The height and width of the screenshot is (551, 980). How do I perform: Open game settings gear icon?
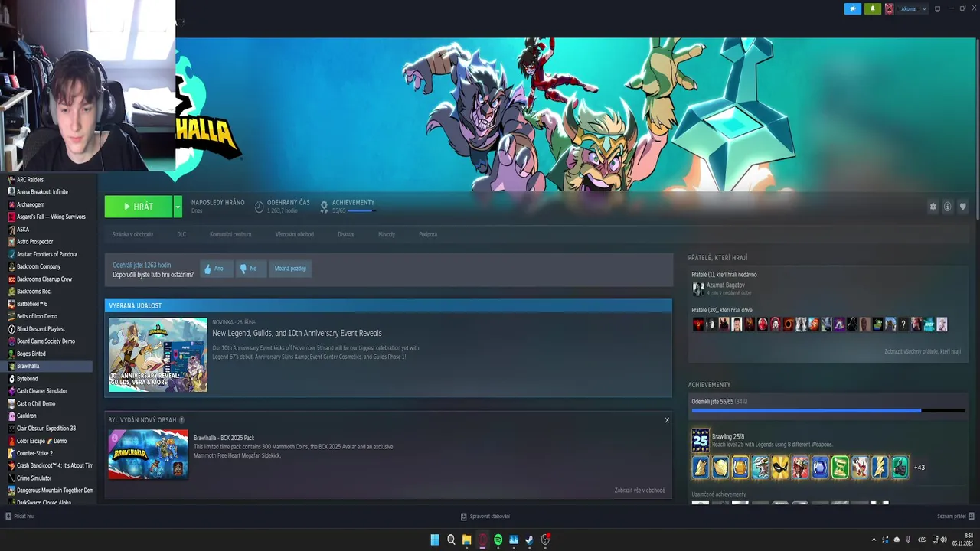click(x=933, y=207)
